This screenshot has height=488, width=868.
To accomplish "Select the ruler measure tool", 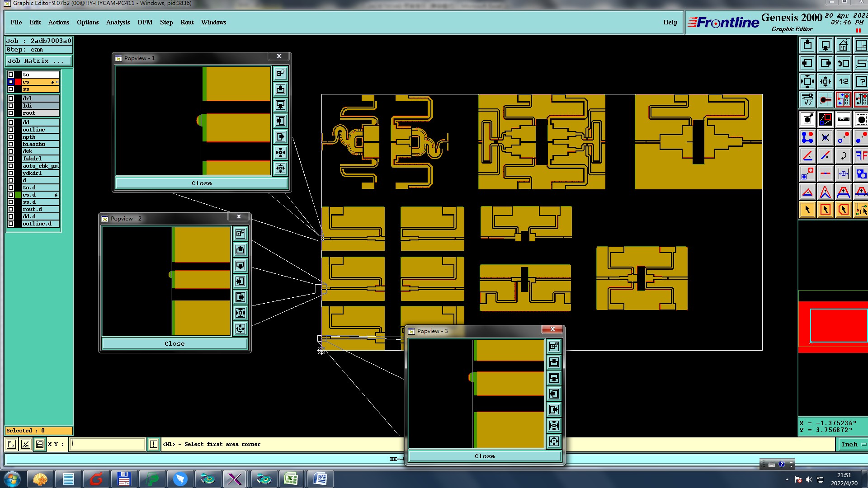I will [844, 119].
